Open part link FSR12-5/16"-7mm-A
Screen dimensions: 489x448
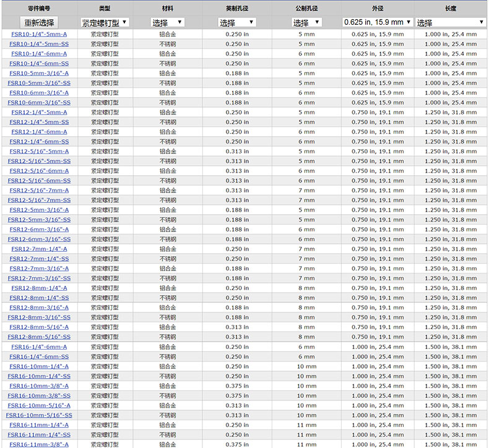(39, 191)
